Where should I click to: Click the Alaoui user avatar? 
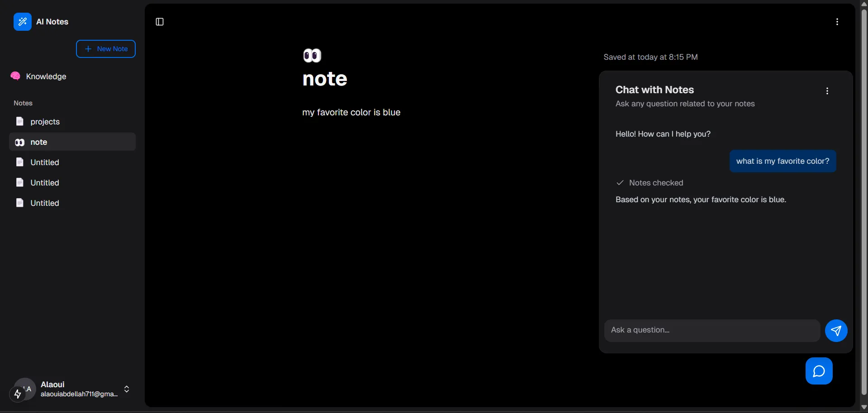(x=24, y=389)
